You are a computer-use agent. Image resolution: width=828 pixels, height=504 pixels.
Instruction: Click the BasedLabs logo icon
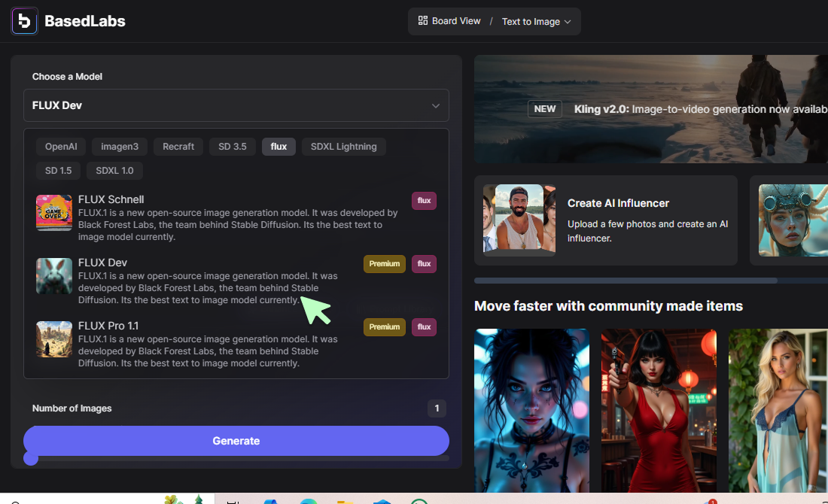point(24,21)
